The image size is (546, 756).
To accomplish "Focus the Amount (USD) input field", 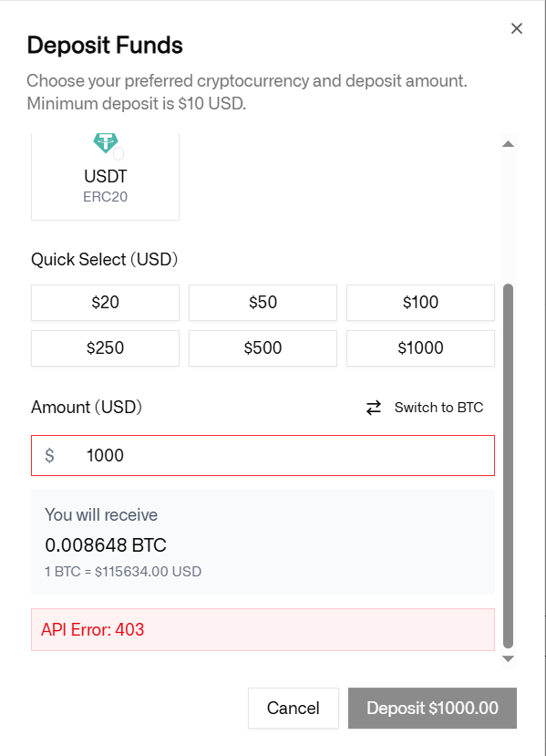I will 263,456.
